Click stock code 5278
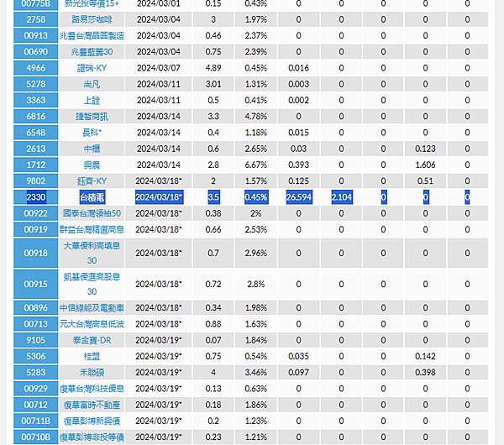Screen dimensions: 504x445 (x=35, y=84)
